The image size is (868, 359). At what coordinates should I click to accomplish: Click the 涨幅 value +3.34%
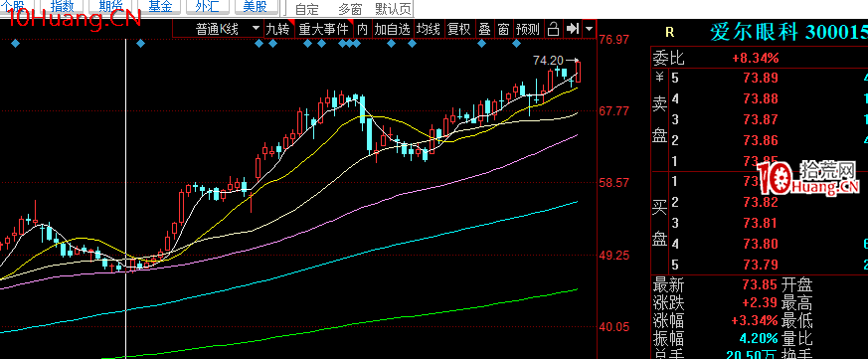(755, 320)
